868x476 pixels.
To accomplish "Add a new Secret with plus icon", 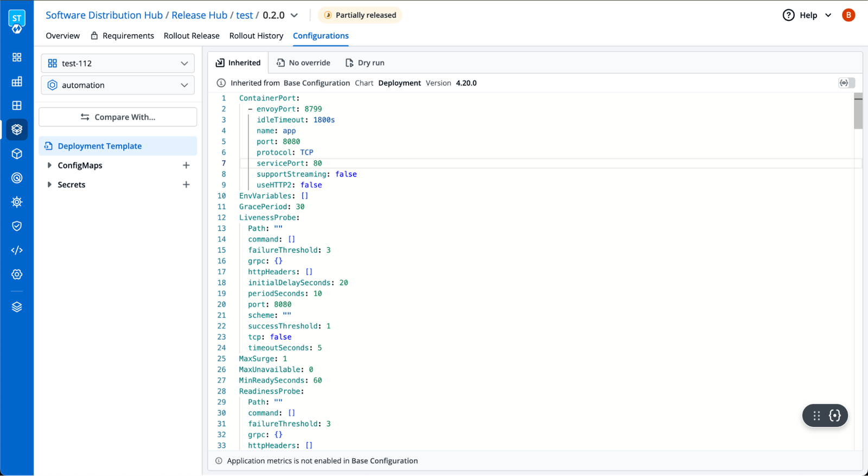I will (x=186, y=185).
